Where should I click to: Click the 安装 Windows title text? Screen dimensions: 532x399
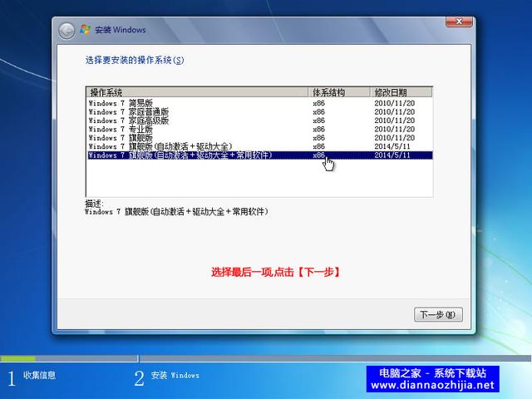(x=120, y=30)
